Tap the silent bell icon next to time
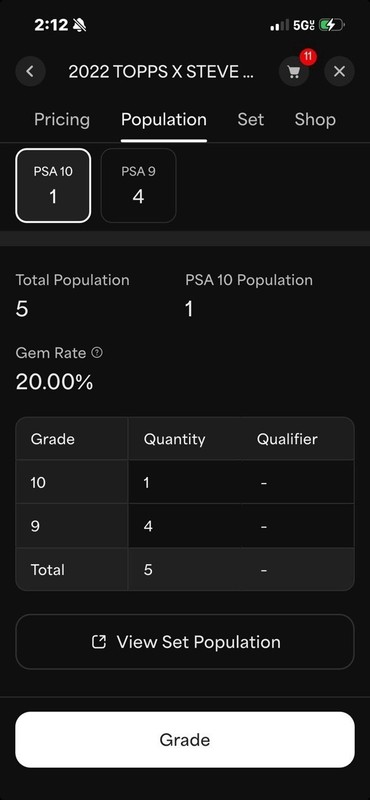Viewport: 370px width, 800px height. pyautogui.click(x=79, y=24)
